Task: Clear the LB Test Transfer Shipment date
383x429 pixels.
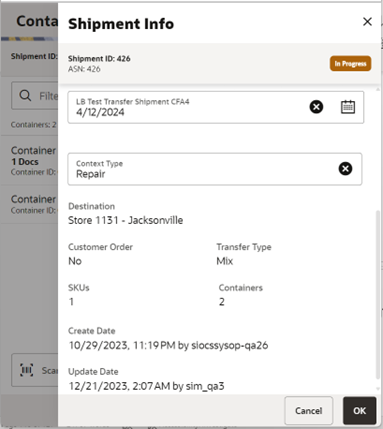Action: (316, 107)
